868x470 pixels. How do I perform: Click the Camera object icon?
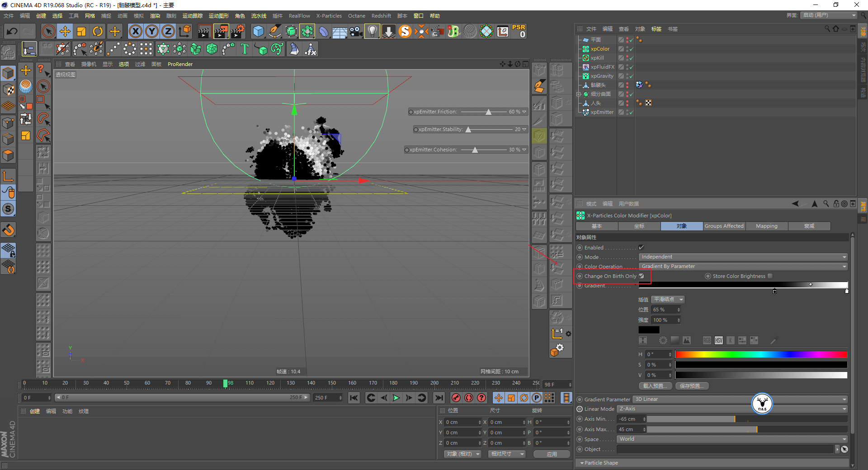[x=356, y=31]
